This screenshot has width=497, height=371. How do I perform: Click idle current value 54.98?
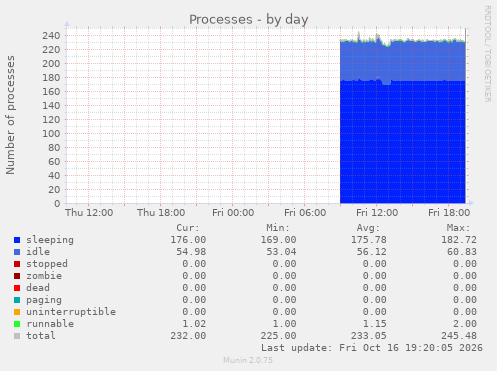point(191,252)
